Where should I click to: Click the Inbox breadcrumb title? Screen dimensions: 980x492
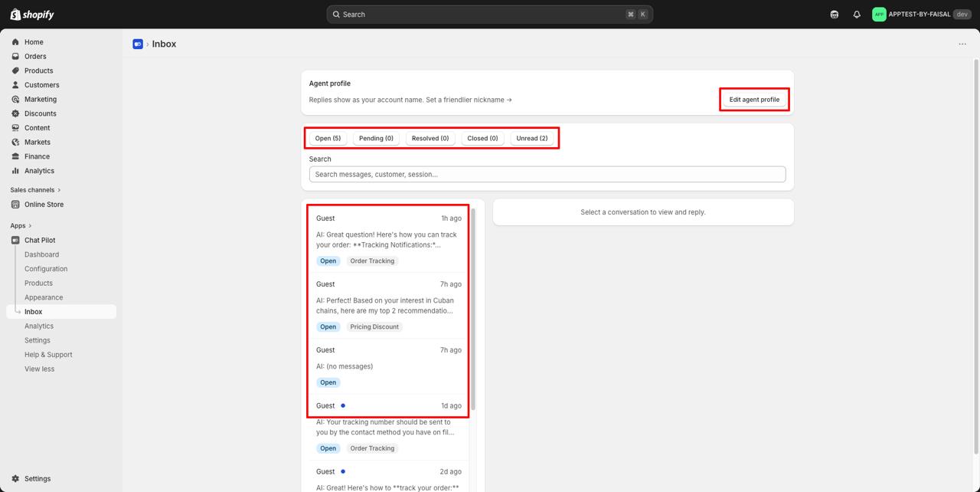pyautogui.click(x=164, y=44)
